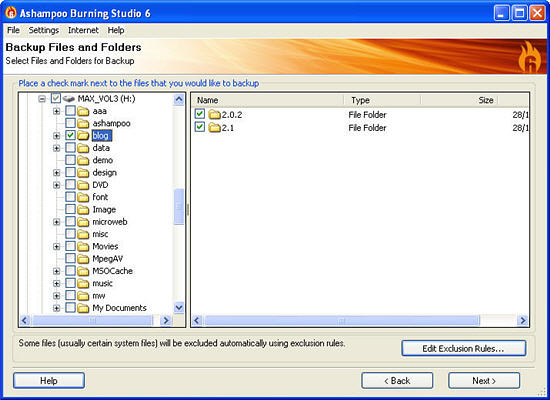The height and width of the screenshot is (400, 550).
Task: Click the file list horizontal scroll right arrow
Action: 523,320
